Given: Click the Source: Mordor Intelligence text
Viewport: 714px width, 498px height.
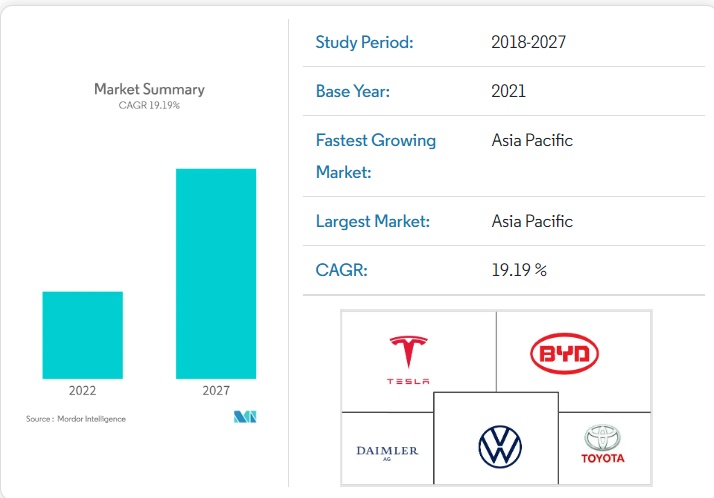Looking at the screenshot, I should click(76, 418).
